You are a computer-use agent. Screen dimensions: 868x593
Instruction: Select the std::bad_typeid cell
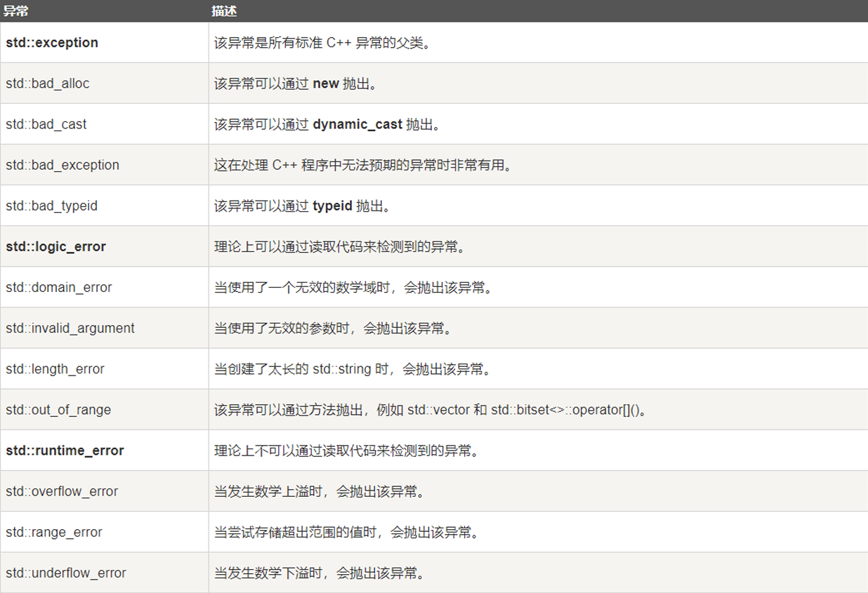click(104, 206)
